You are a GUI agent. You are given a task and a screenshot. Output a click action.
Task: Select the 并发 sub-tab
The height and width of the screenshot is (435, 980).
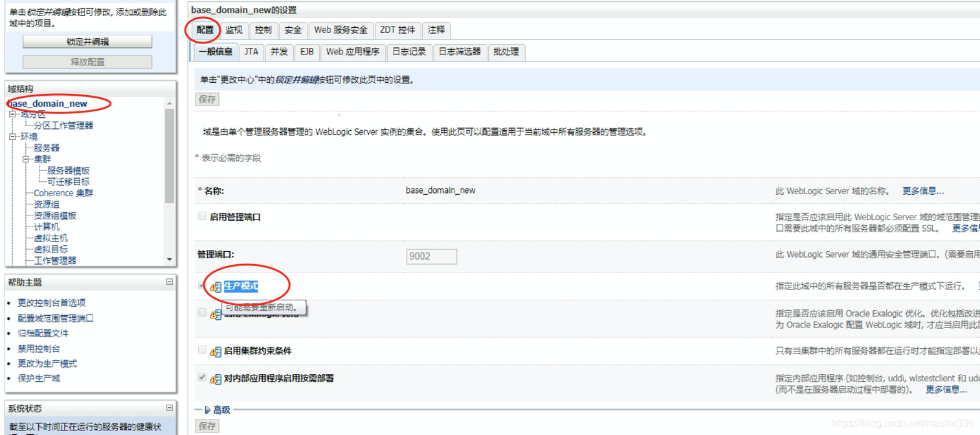coord(279,52)
